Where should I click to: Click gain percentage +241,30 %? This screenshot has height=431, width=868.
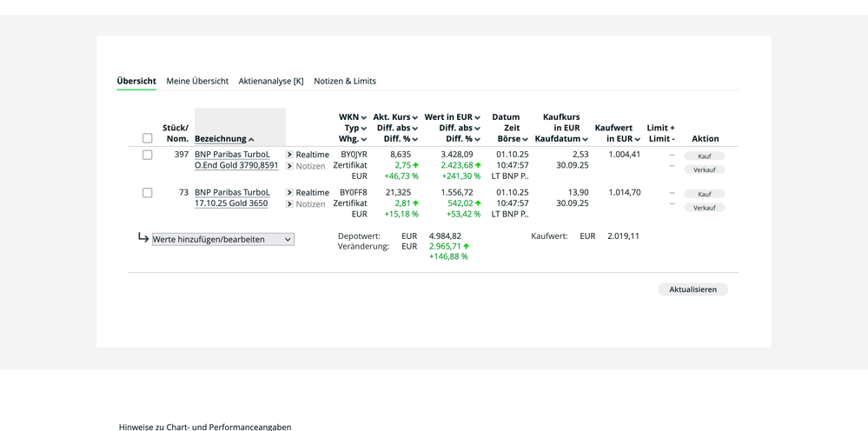pos(460,176)
